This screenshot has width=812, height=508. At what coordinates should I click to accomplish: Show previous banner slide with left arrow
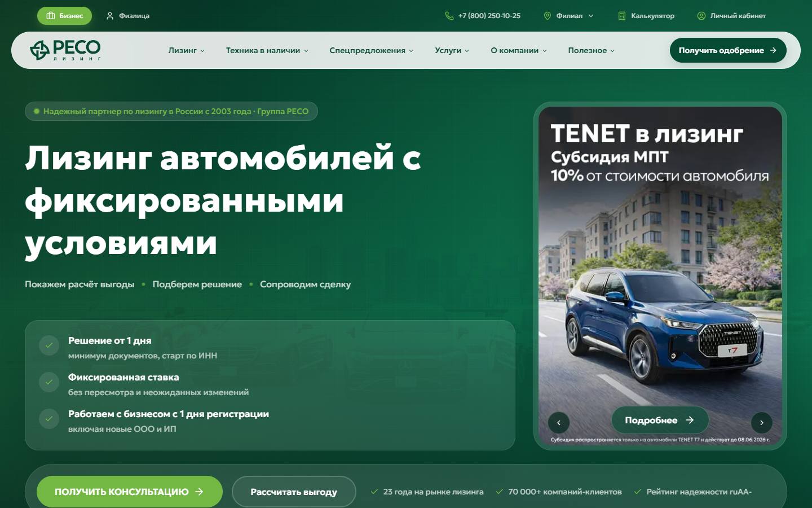pyautogui.click(x=559, y=422)
